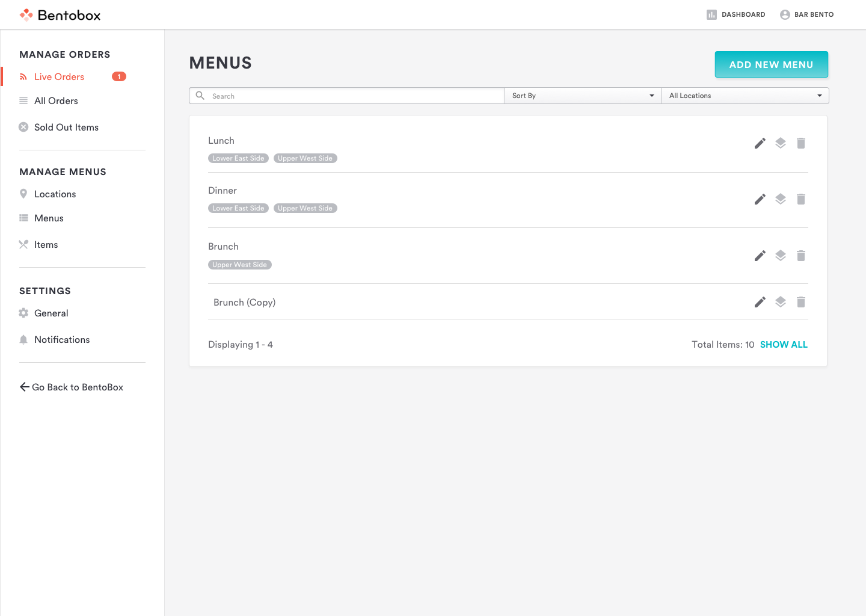Click the Add New Menu button

coord(771,64)
